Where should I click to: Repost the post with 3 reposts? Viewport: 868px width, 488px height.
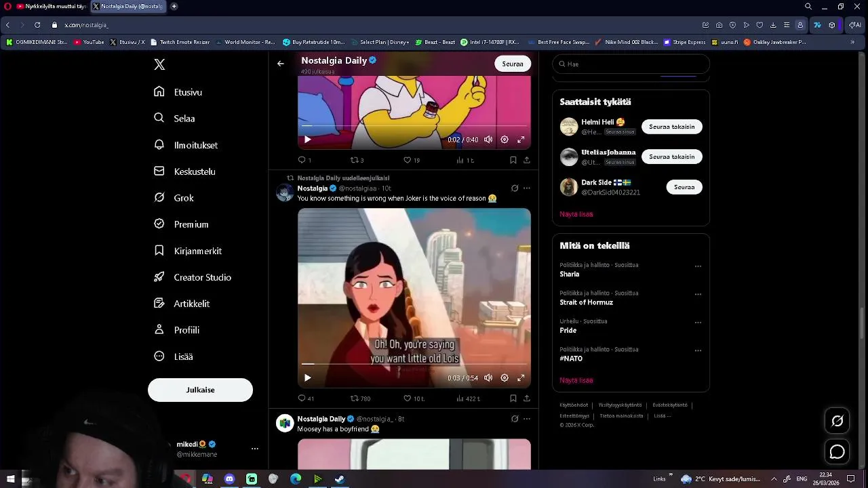[x=357, y=160]
